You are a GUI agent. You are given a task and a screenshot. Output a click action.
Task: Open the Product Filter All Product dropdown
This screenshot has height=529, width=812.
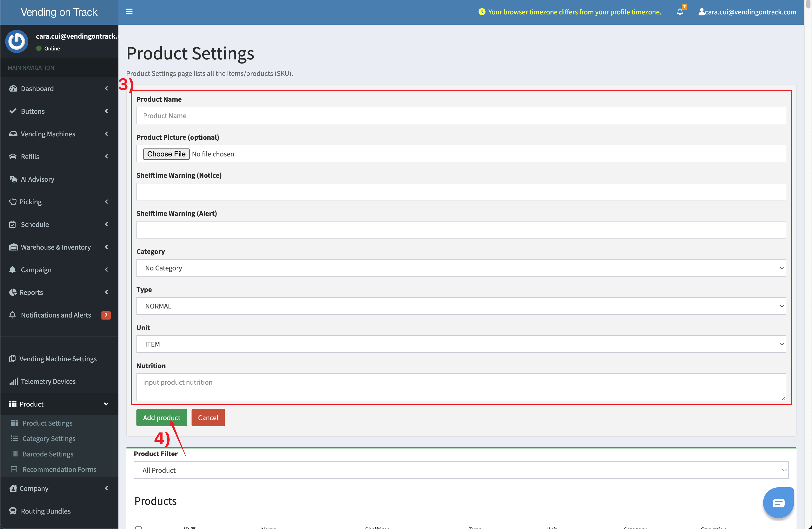pos(461,470)
